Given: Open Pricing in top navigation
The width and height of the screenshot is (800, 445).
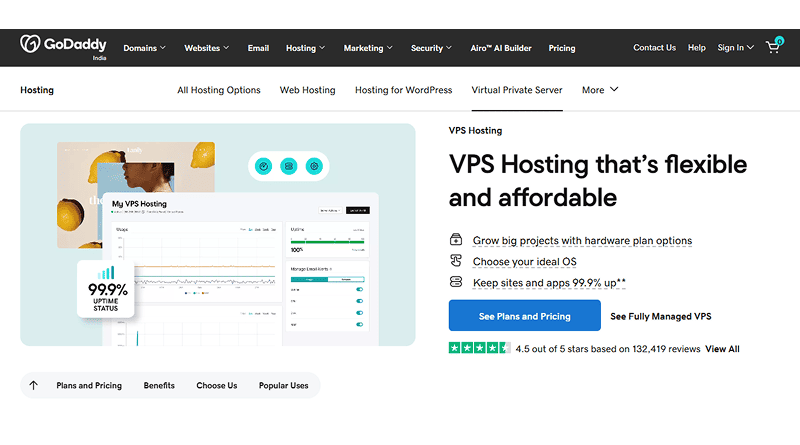Looking at the screenshot, I should [562, 48].
